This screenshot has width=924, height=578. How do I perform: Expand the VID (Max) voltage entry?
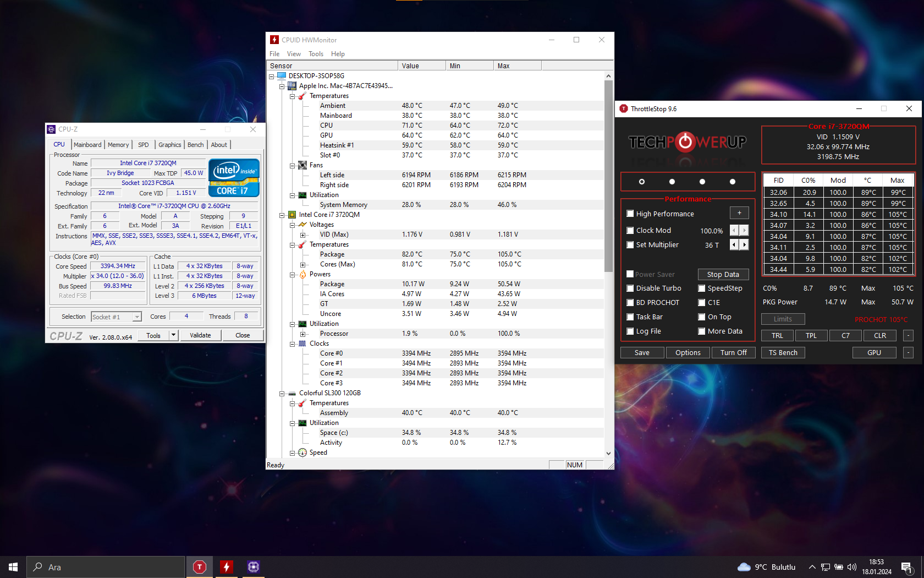click(x=302, y=235)
